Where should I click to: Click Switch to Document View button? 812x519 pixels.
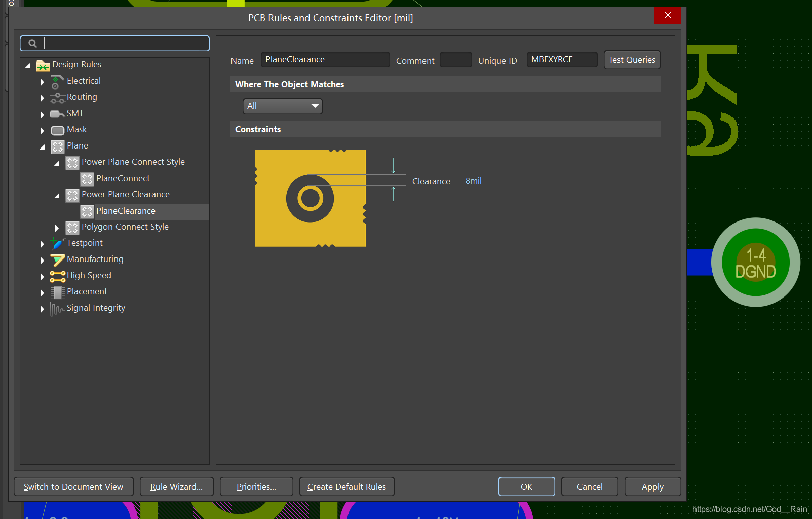click(73, 487)
